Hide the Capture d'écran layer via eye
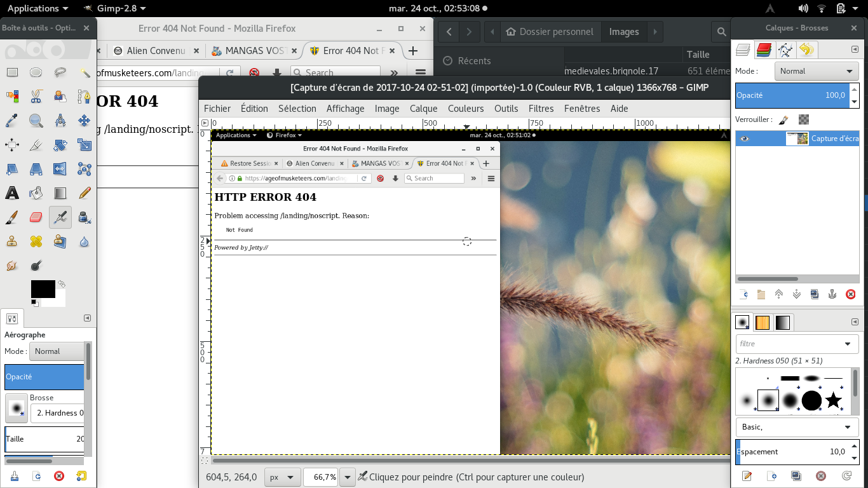This screenshot has width=868, height=488. (x=745, y=139)
